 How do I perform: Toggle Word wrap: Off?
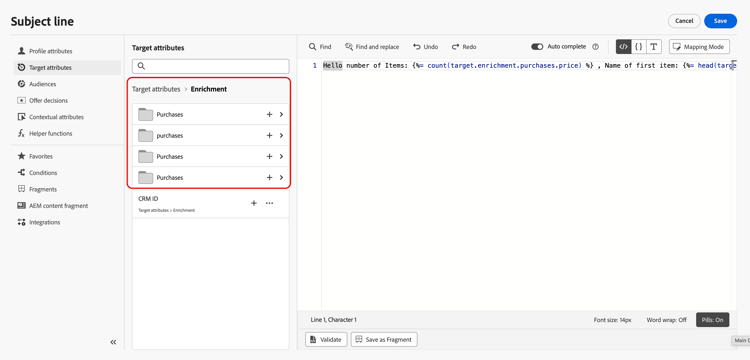[x=666, y=320]
